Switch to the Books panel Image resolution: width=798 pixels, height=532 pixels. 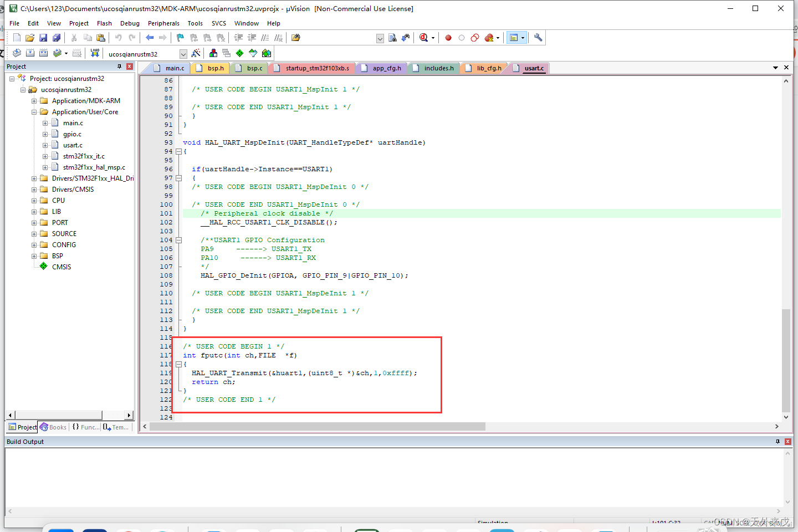click(x=53, y=427)
